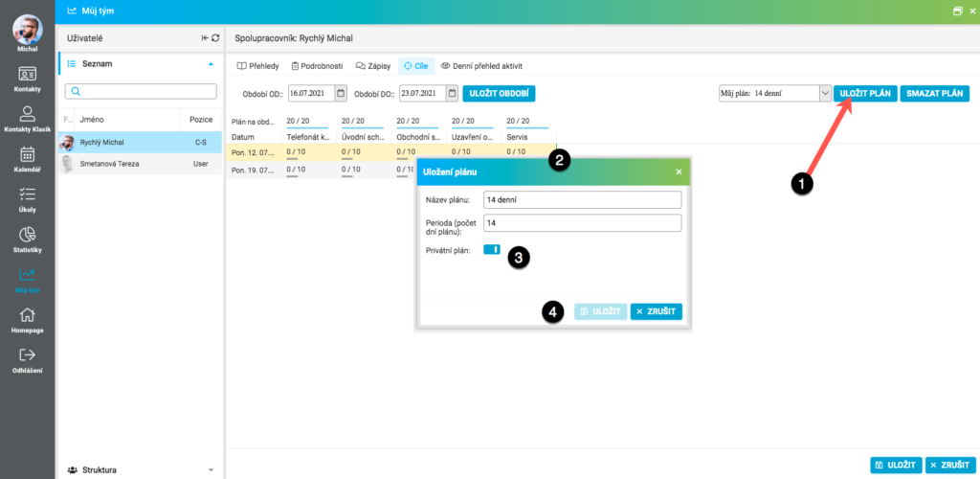Switch to the Přehledy tab
The height and width of the screenshot is (479, 980).
258,66
